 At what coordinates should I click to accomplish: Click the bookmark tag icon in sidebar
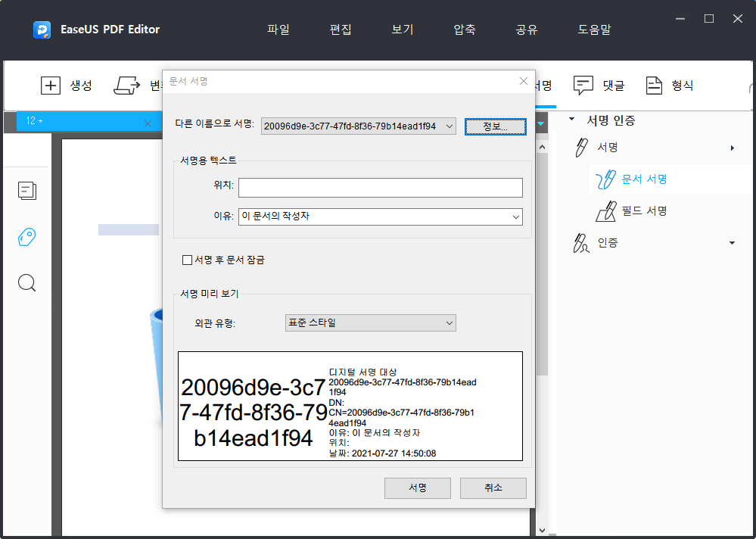(27, 237)
